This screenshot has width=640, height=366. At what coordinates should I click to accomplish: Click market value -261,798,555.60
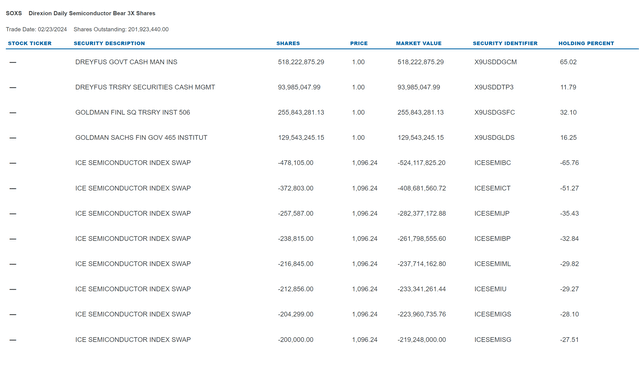coord(422,239)
